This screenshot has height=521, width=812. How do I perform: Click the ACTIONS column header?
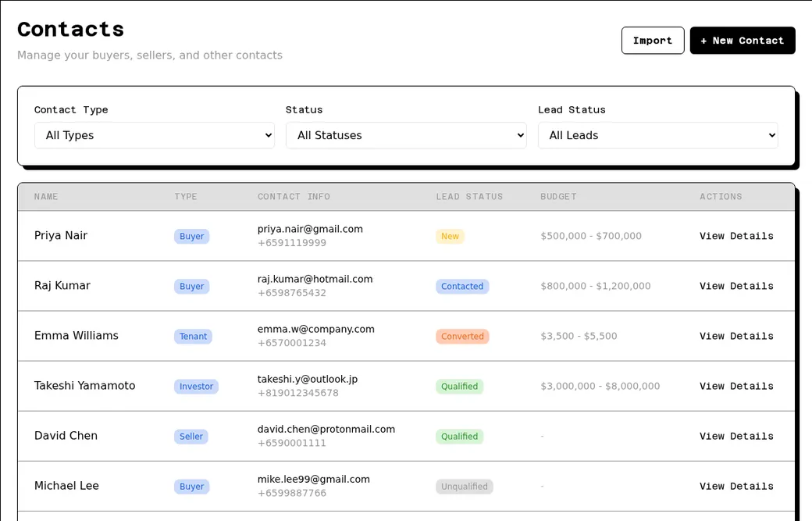click(721, 197)
